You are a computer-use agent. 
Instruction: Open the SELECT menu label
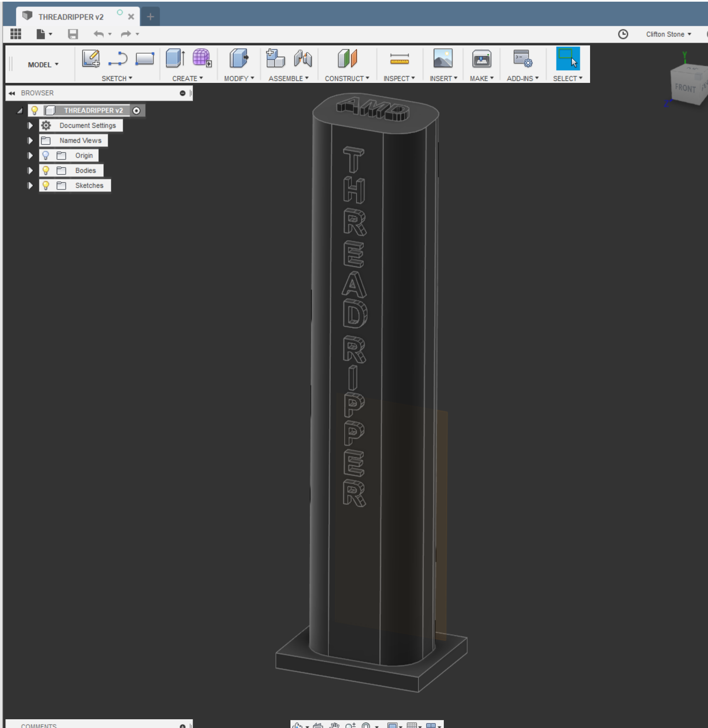568,78
